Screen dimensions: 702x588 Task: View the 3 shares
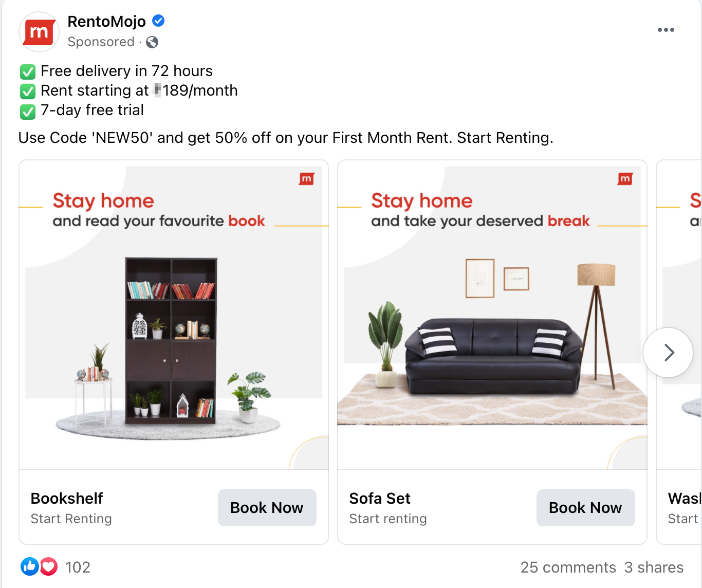click(654, 567)
